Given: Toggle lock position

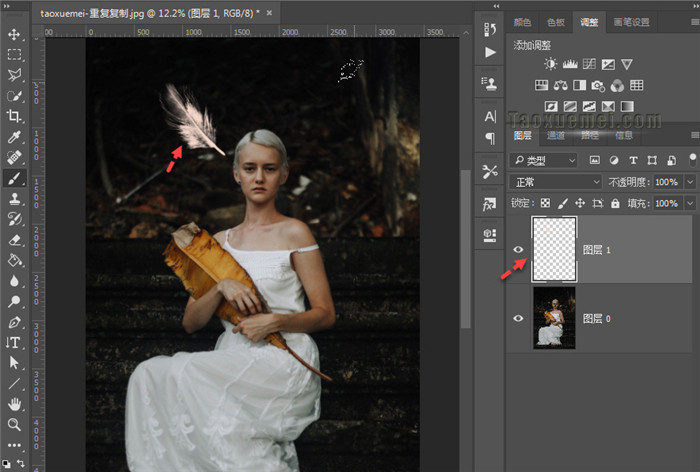Looking at the screenshot, I should pyautogui.click(x=580, y=204).
